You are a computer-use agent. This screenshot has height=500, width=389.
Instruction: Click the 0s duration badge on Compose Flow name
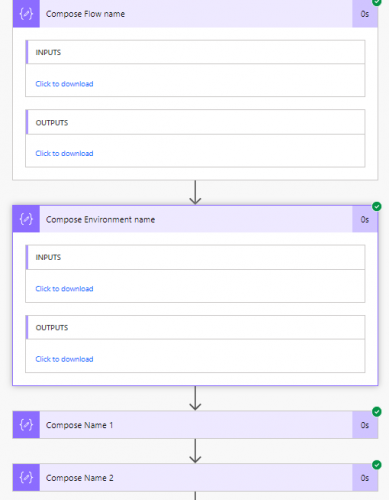365,14
